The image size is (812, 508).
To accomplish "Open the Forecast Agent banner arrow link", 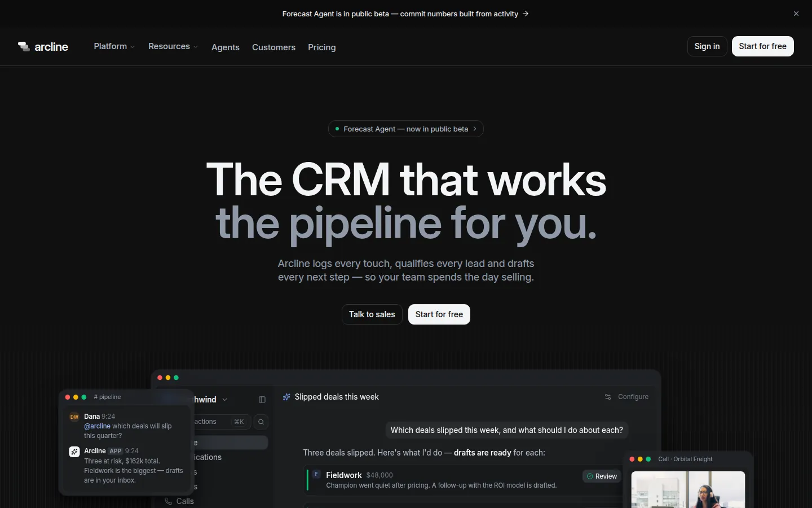I will click(526, 14).
